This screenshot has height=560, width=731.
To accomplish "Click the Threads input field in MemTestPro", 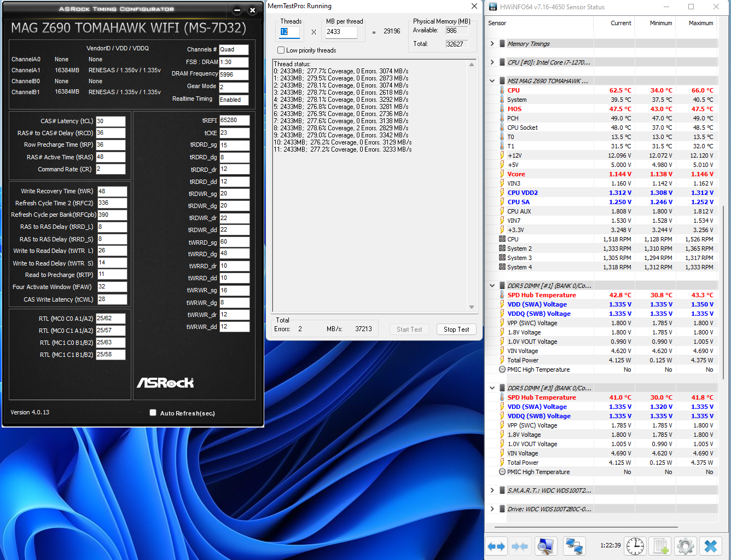I will tap(289, 32).
